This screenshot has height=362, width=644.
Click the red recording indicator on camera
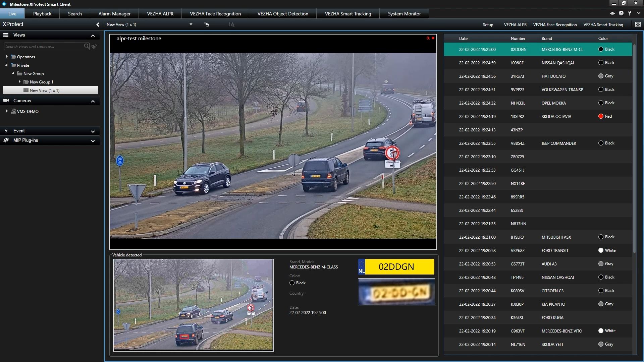(x=433, y=38)
